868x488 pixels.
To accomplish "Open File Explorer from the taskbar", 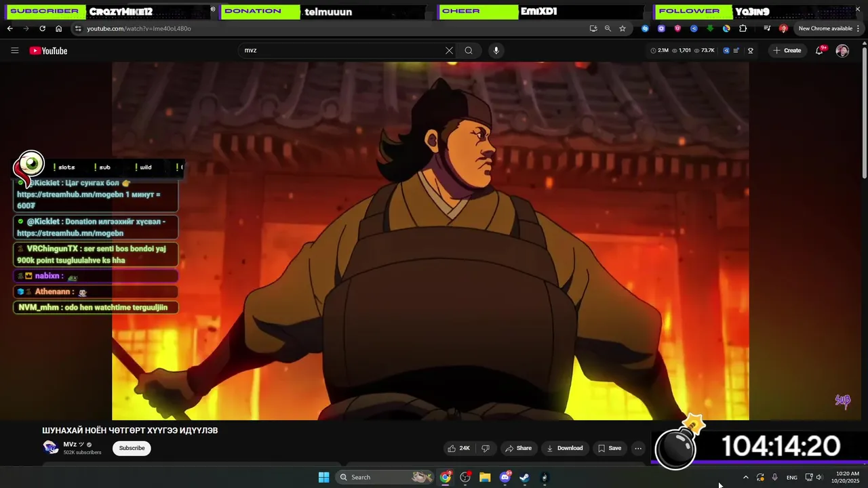I will [x=485, y=477].
